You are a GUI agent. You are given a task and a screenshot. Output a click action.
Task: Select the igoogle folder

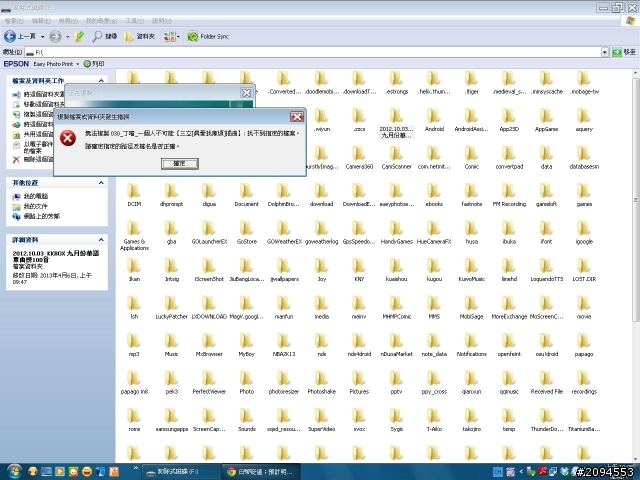click(x=584, y=233)
